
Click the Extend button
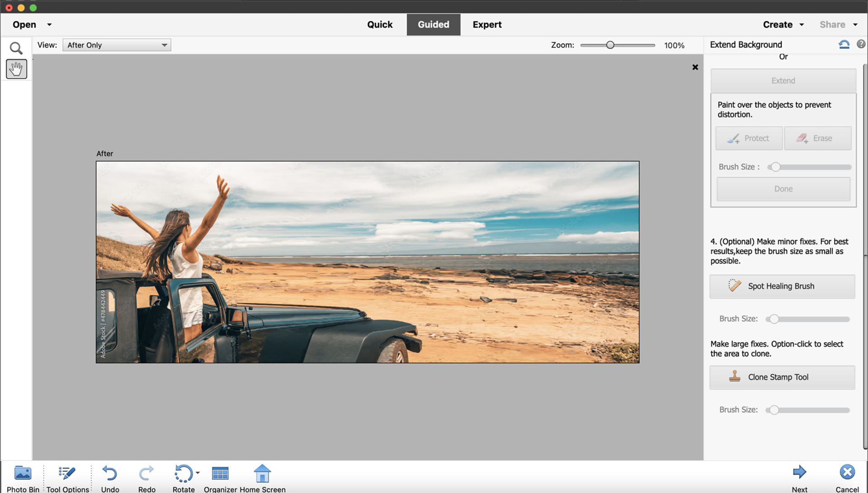783,80
